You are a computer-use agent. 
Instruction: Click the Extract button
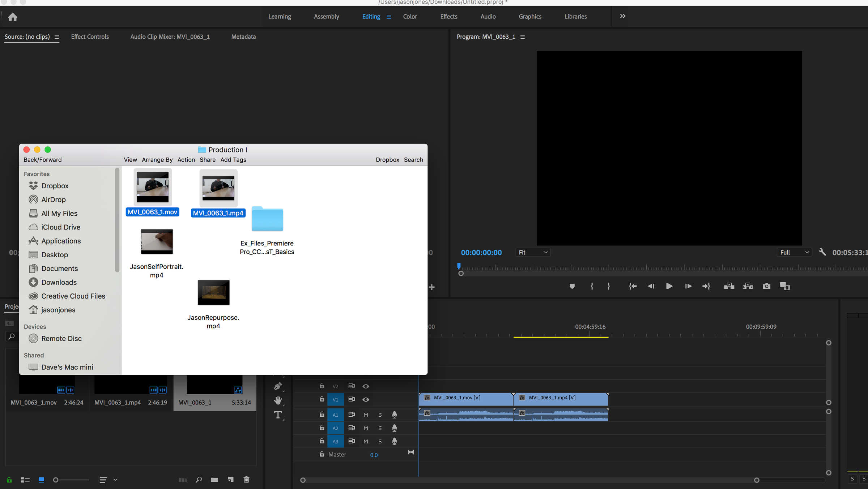point(748,286)
